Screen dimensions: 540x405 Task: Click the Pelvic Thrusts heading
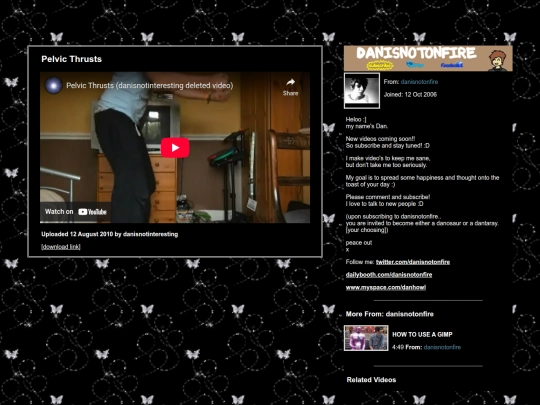click(71, 59)
